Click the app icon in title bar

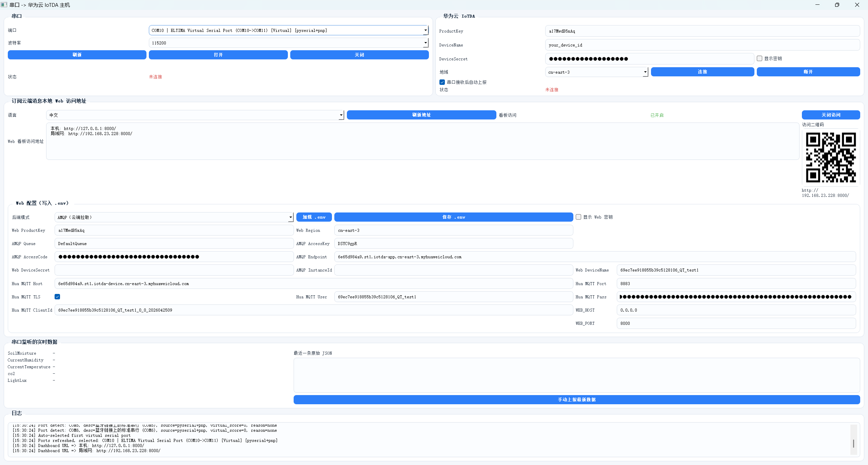(x=4, y=5)
